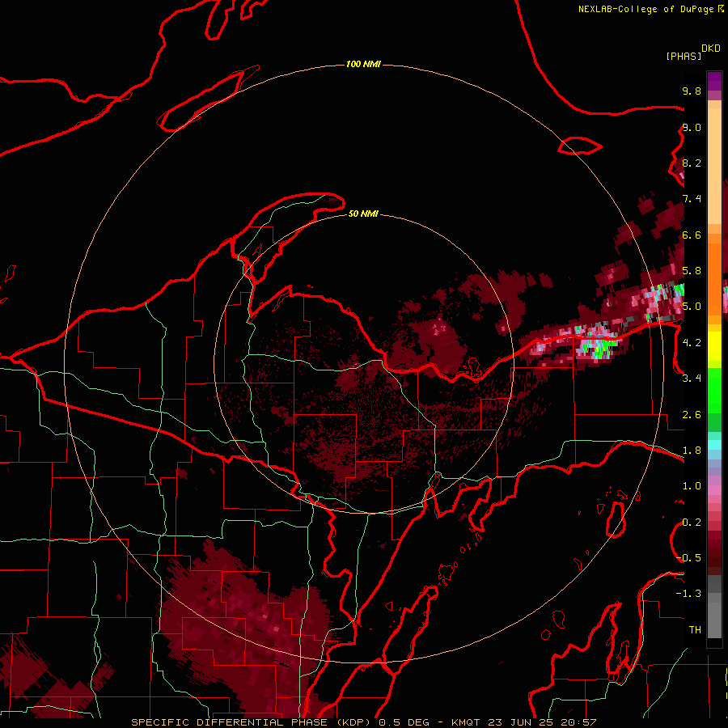Image resolution: width=728 pixels, height=728 pixels.
Task: Select the 1.0 scale label
Action: pyautogui.click(x=692, y=486)
